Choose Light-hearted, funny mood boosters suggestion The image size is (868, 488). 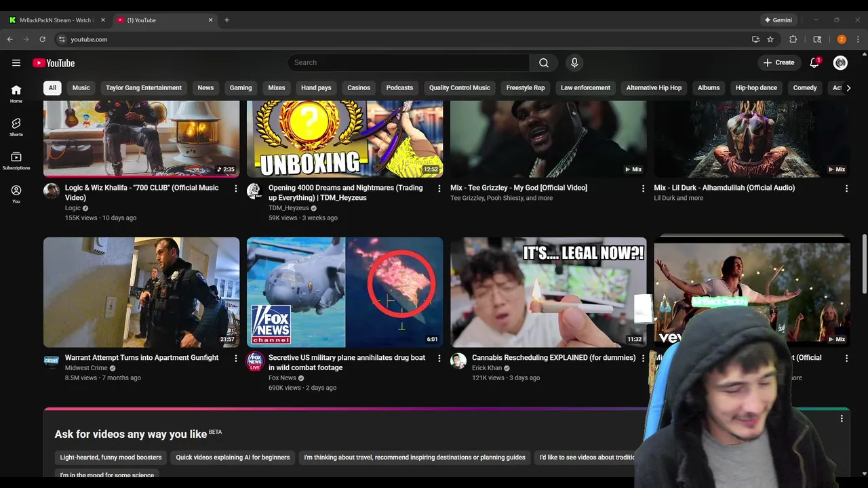(x=111, y=457)
